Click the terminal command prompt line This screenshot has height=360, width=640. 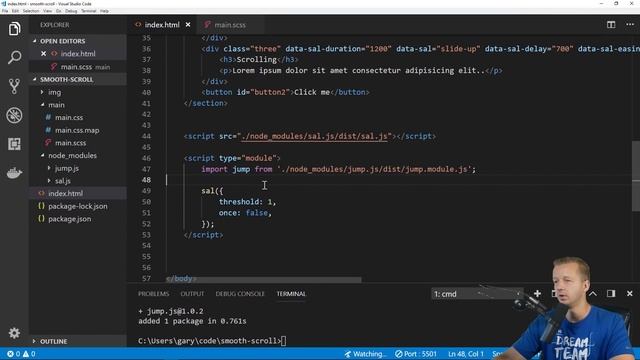(212, 341)
